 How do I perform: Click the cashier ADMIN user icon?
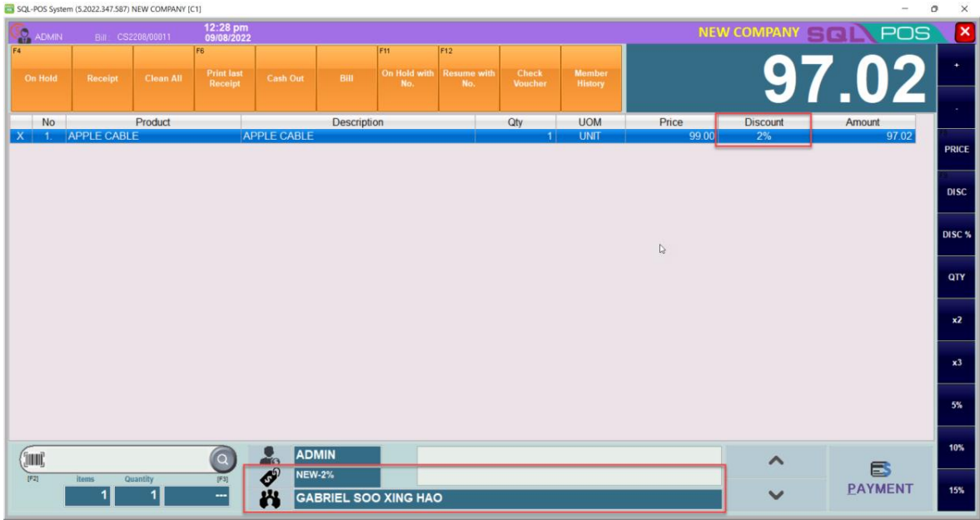(270, 455)
